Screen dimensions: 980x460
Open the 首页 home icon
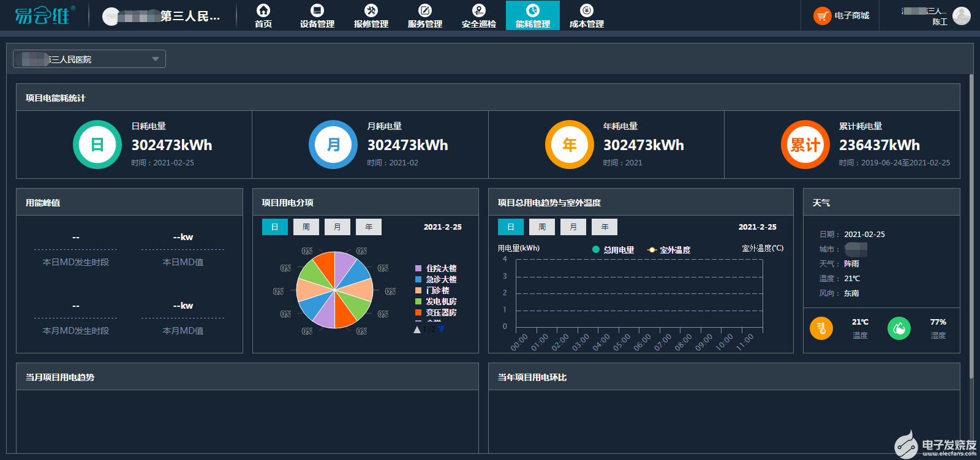pos(263,10)
